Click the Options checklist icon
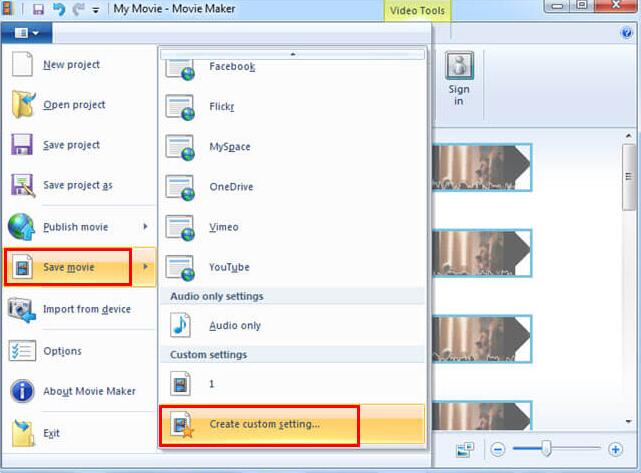Viewport: 641px width, 473px height. (22, 350)
